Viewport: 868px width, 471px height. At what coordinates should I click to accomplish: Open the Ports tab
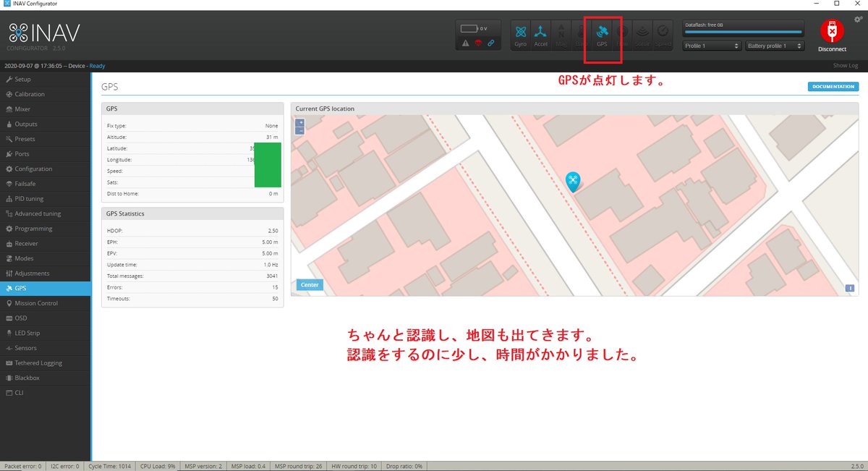pos(46,153)
